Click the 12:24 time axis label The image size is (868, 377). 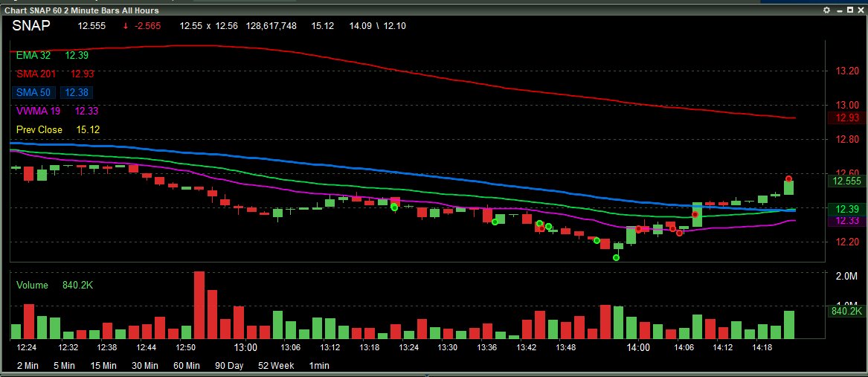pos(27,348)
